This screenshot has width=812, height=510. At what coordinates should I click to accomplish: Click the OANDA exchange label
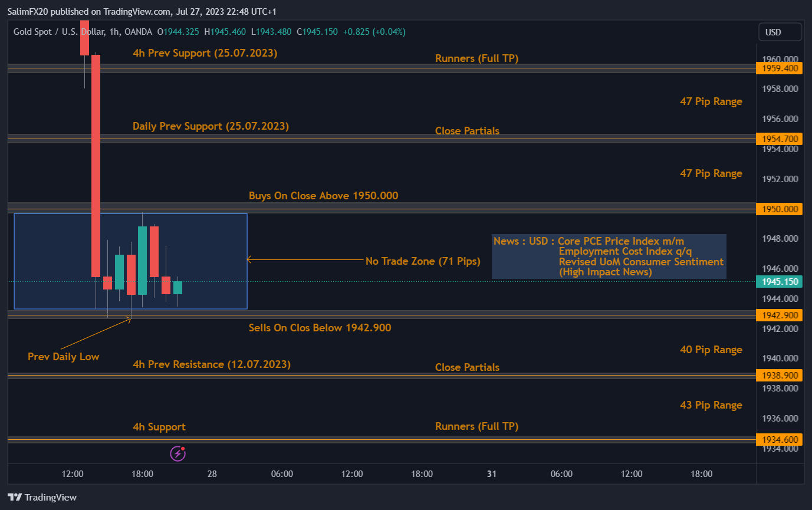(x=137, y=31)
